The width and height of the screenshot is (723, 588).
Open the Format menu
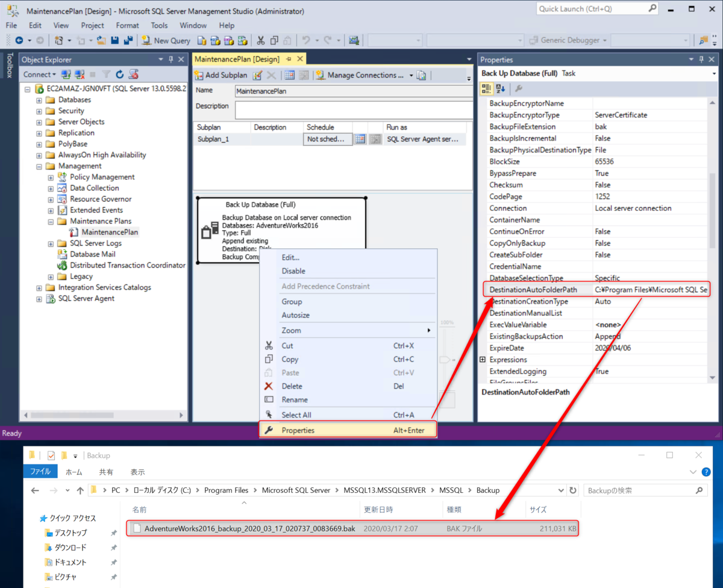127,25
